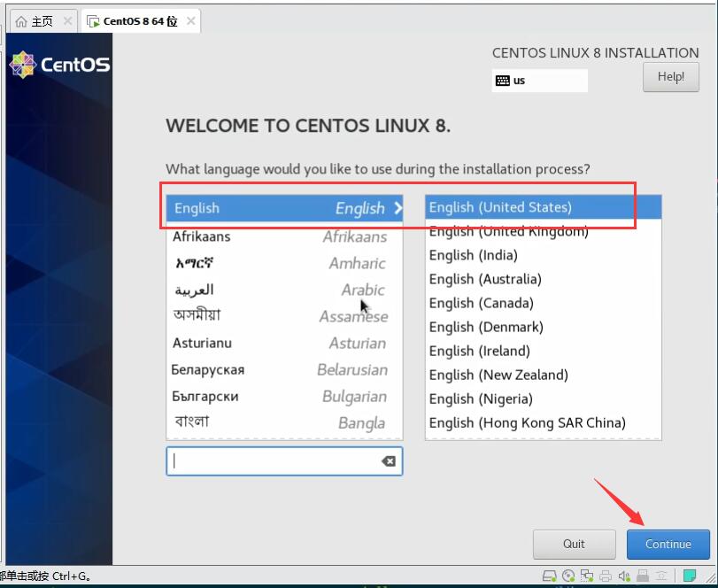The width and height of the screenshot is (718, 588).
Task: Select Belarusian in the language list
Action: (284, 369)
